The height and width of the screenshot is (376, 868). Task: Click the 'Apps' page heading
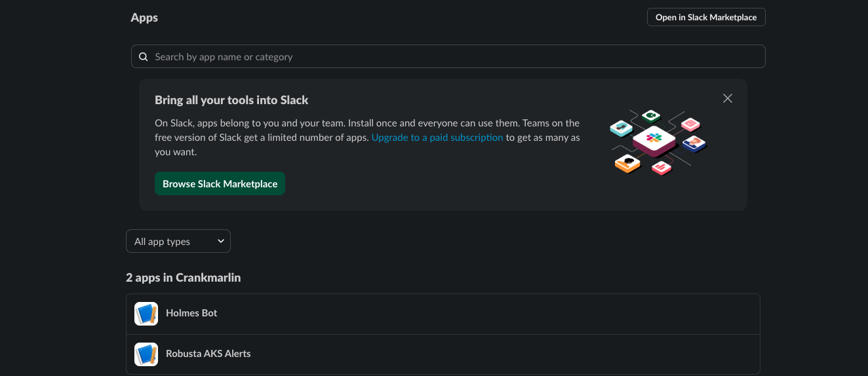point(144,18)
